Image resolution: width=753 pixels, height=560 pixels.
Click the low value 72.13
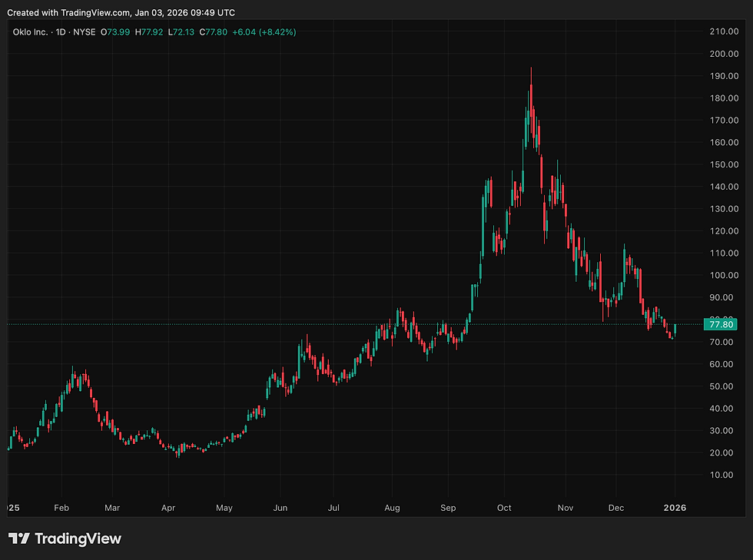pos(184,32)
